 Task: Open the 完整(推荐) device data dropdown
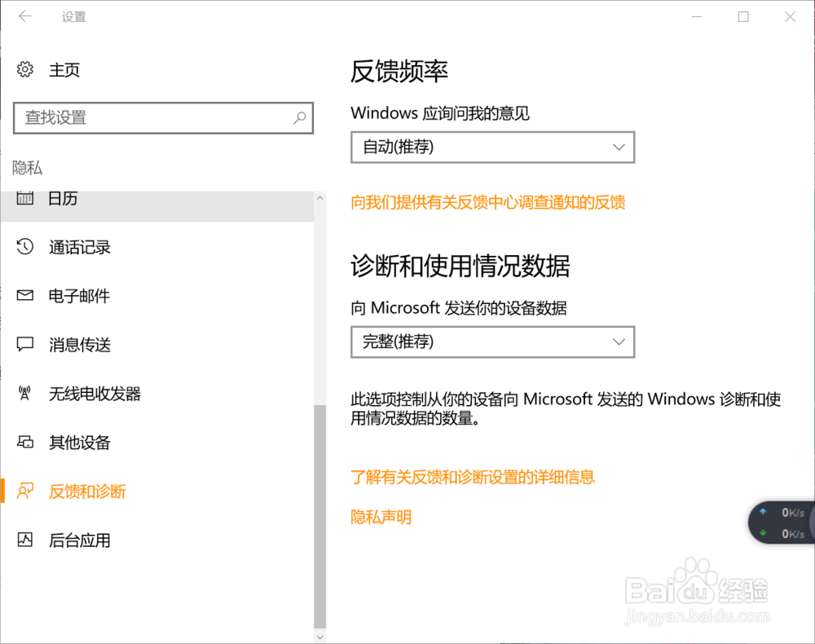coord(493,342)
